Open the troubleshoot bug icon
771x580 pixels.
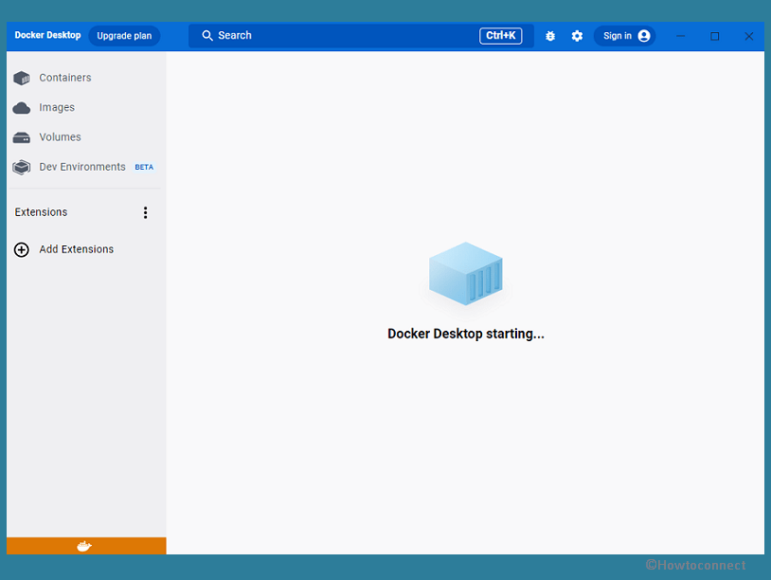(x=550, y=36)
